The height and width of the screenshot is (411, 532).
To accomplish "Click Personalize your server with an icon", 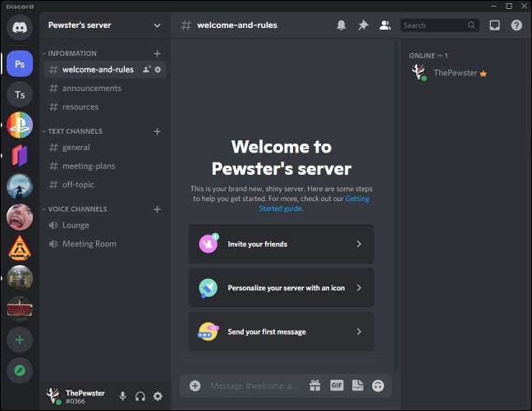I will [x=282, y=288].
